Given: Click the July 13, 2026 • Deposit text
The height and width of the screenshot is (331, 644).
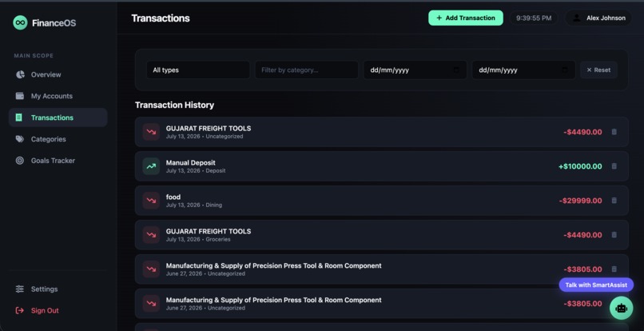Looking at the screenshot, I should tap(196, 170).
